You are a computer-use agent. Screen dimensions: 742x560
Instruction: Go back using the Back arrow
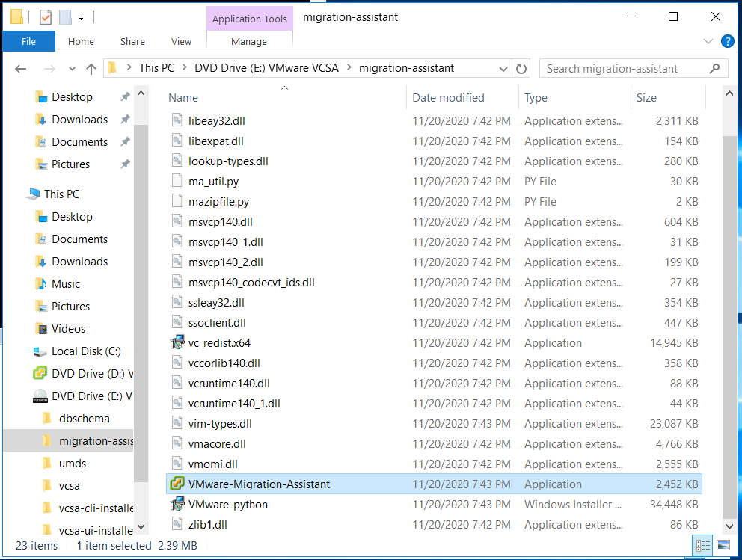pos(20,69)
